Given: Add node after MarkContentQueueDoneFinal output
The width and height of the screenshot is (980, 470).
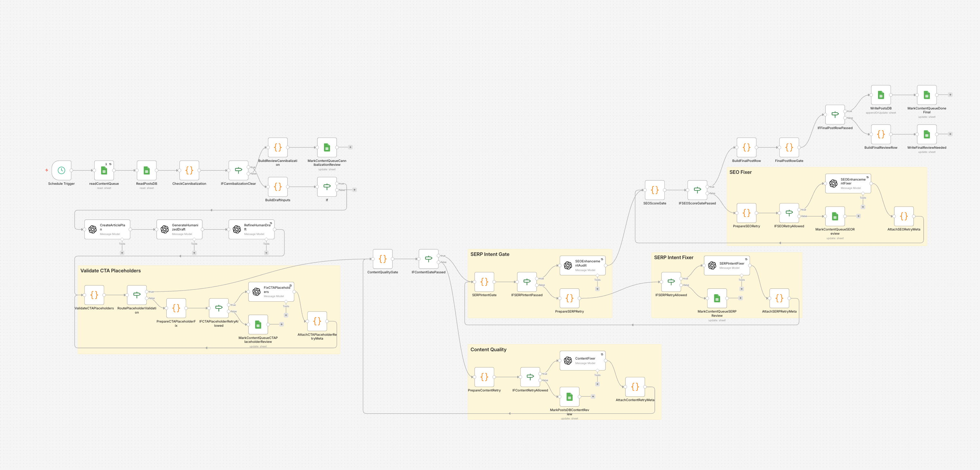Looking at the screenshot, I should [x=950, y=95].
